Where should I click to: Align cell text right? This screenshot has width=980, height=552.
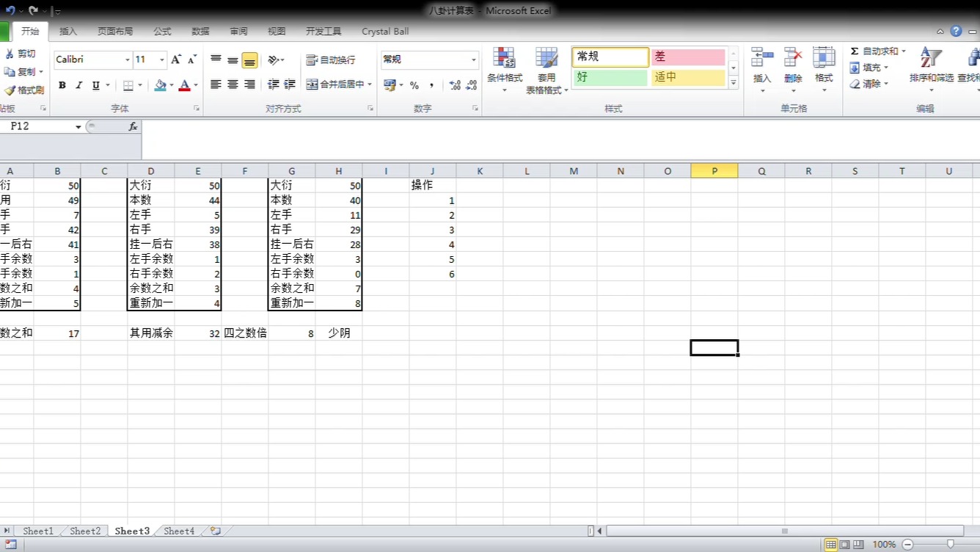coord(249,84)
